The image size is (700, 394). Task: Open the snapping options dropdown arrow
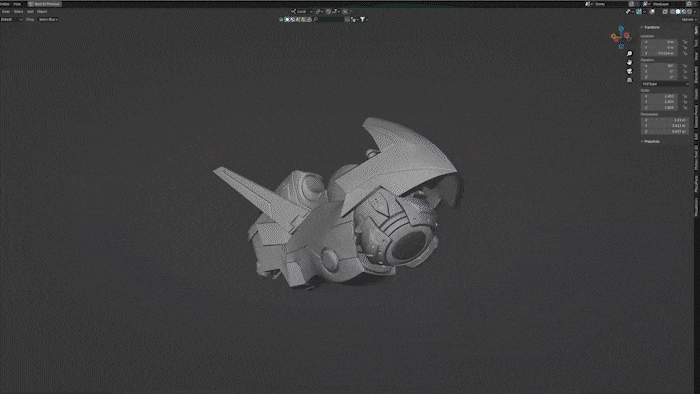[339, 12]
